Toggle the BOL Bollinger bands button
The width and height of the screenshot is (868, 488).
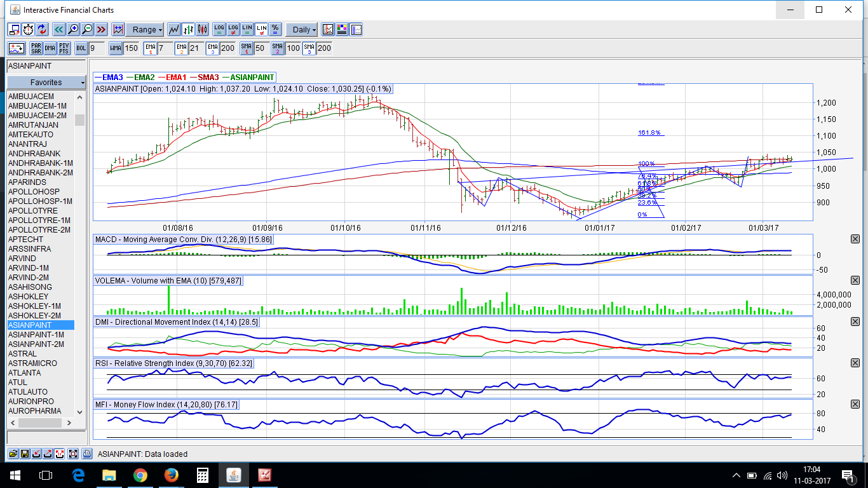point(81,48)
